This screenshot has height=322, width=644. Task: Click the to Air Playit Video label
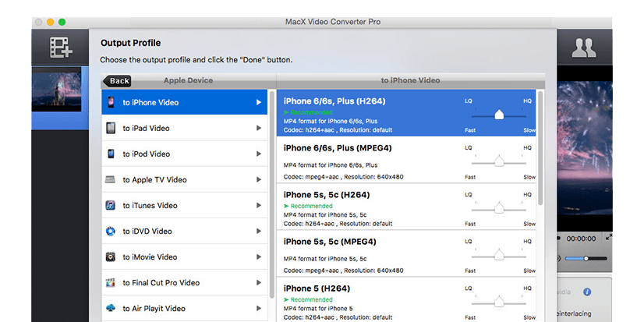[154, 309]
